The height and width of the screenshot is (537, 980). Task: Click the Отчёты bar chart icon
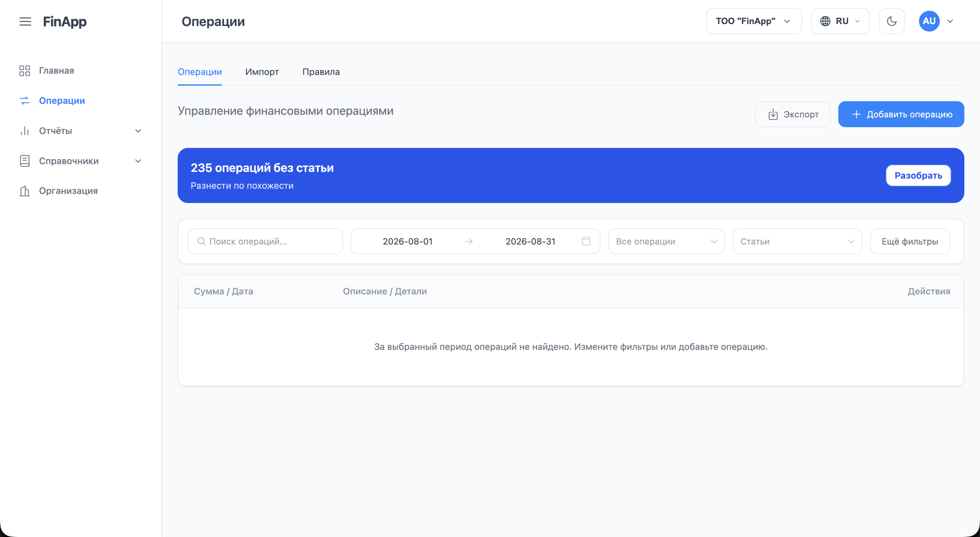tap(24, 131)
